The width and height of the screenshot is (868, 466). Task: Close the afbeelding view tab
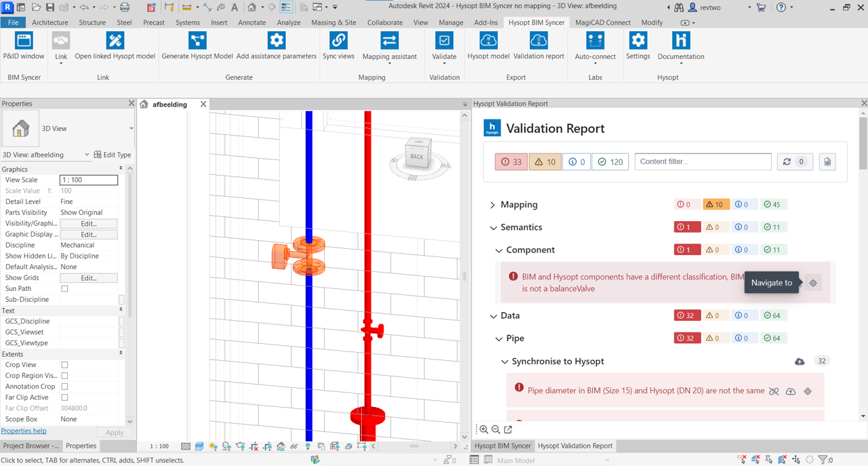click(203, 104)
